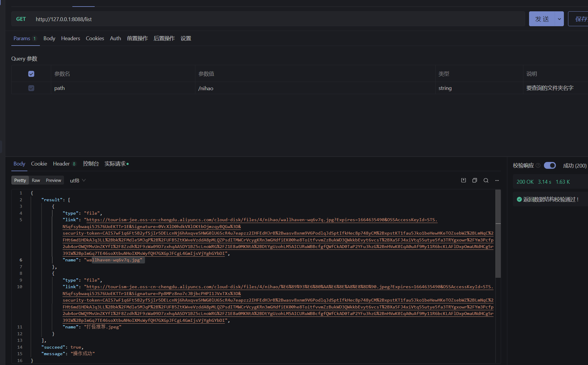Click the 发送 send button
588x365 pixels.
coord(542,18)
